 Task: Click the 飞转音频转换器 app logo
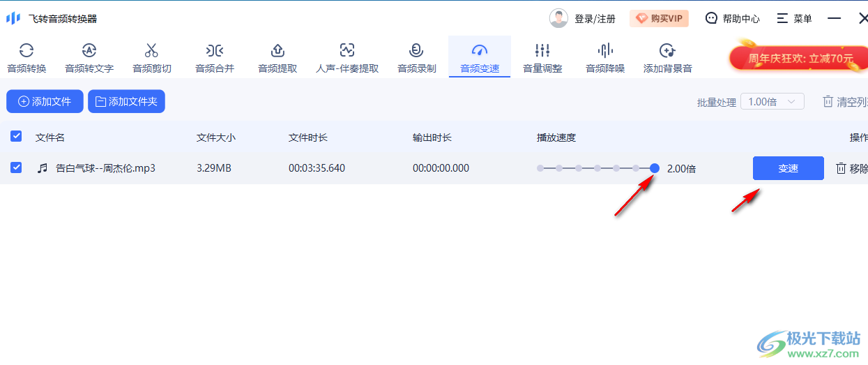point(13,18)
